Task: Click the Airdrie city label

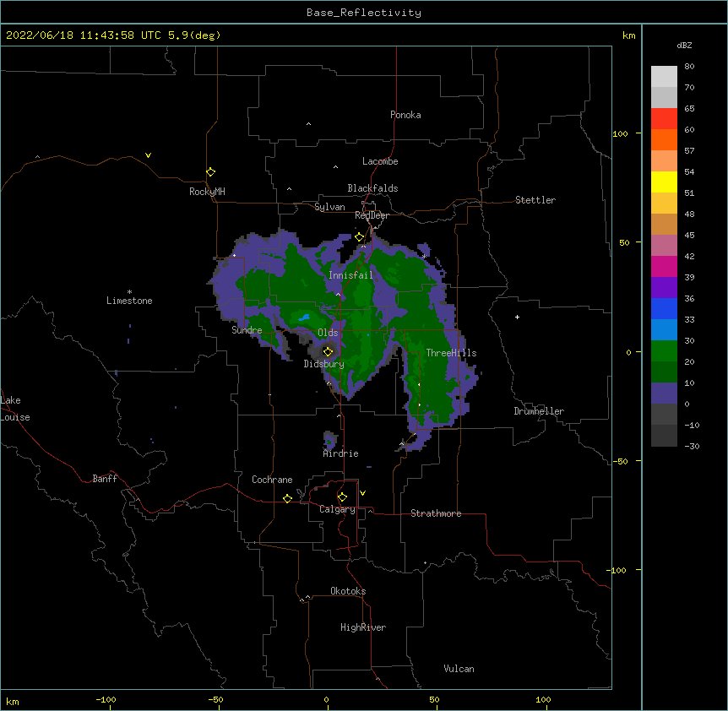Action: [x=341, y=453]
